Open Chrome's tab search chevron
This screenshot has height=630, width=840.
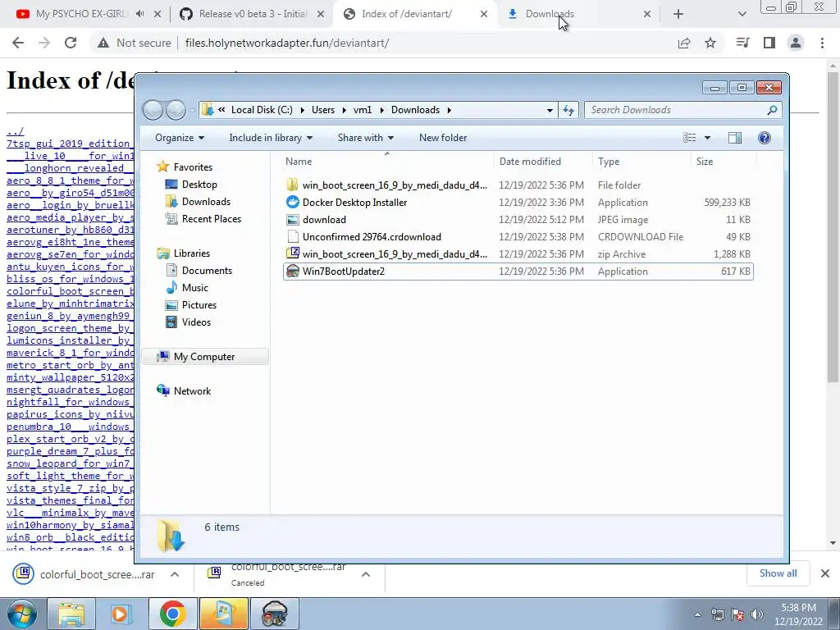742,14
